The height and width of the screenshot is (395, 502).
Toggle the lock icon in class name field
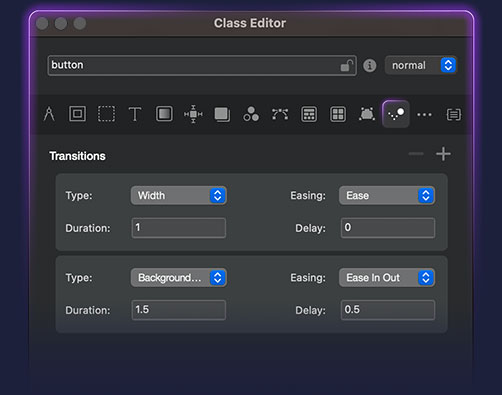pos(347,65)
